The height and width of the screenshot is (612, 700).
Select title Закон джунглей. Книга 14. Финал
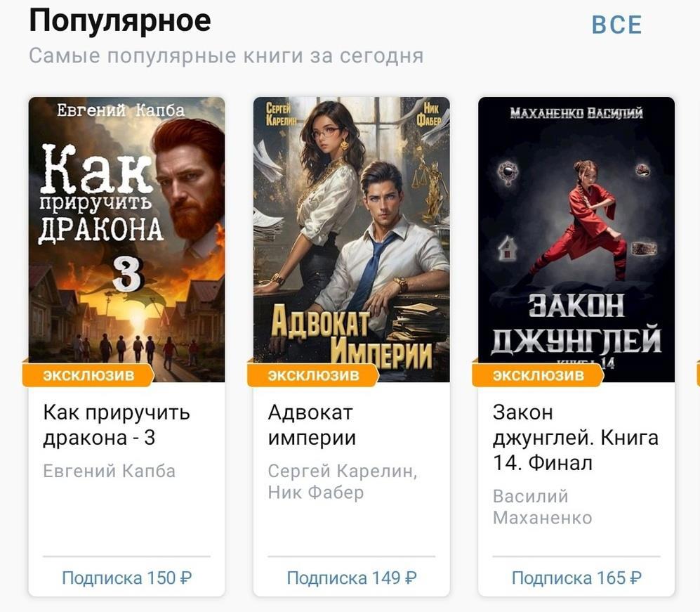576,437
